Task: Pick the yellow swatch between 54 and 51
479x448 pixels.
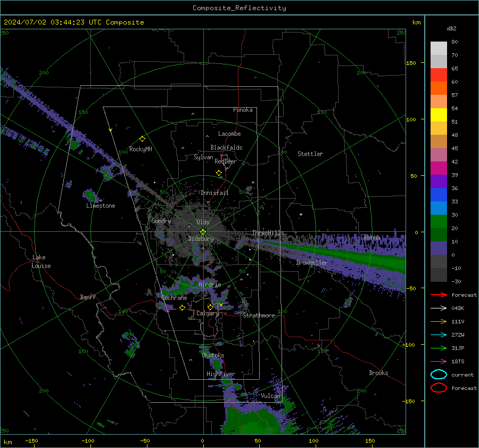Action: [439, 115]
